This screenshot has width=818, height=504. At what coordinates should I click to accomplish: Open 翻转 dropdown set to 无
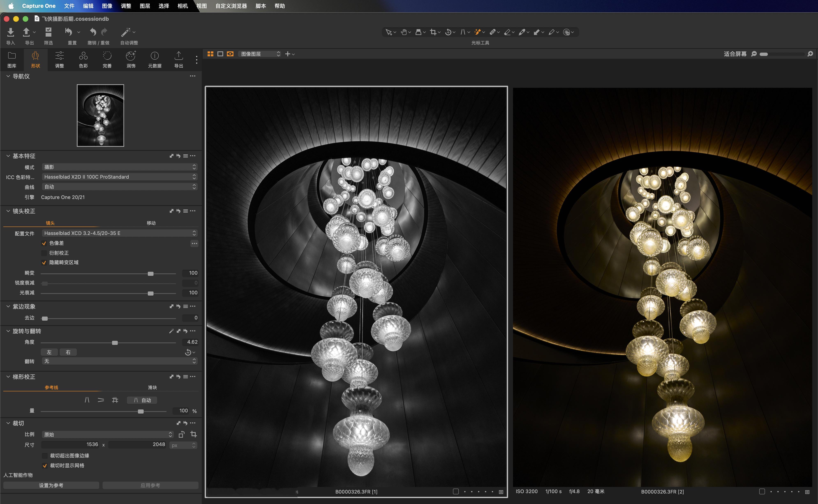pos(120,361)
